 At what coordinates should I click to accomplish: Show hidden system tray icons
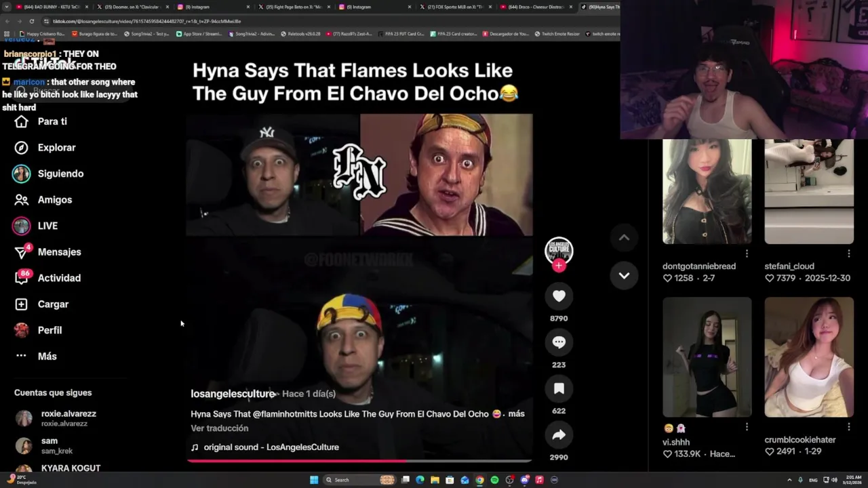click(x=789, y=480)
